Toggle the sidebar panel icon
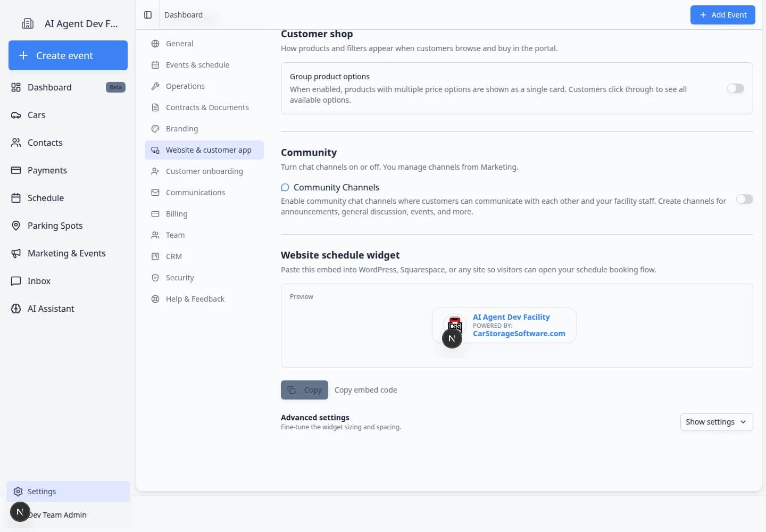 [x=148, y=15]
